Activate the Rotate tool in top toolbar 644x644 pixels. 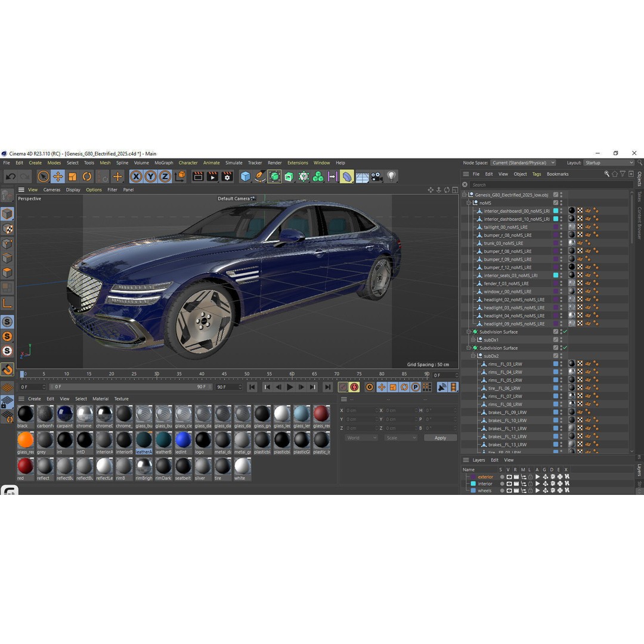(87, 177)
